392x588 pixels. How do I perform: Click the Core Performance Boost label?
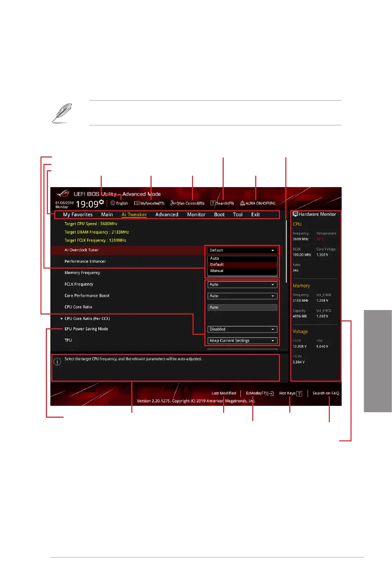coord(87,296)
